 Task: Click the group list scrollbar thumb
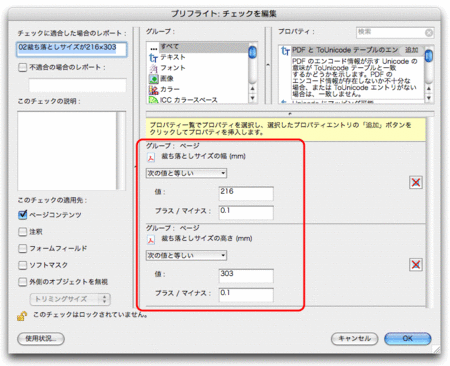tap(253, 53)
